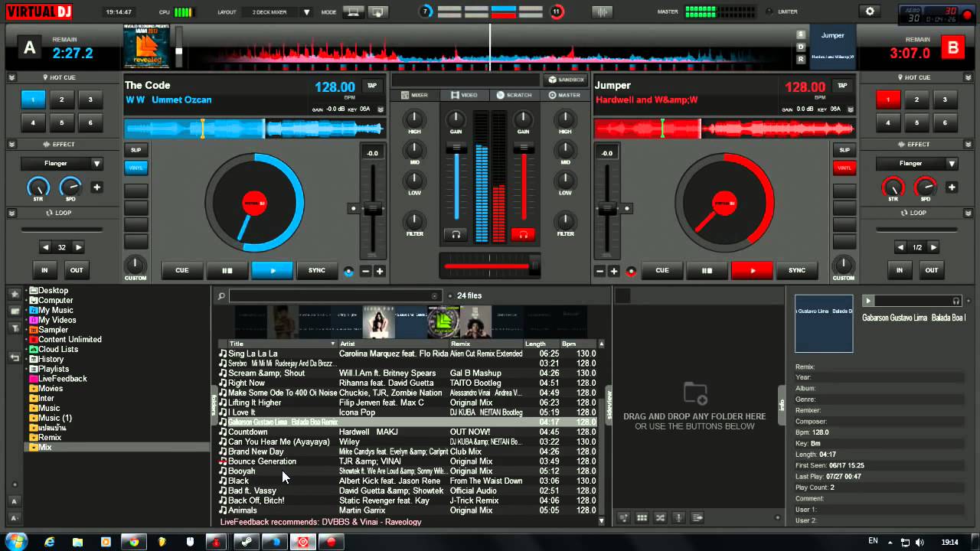Collapse the LOOP section on deck A
Screen dimensions: 980x551
[x=12, y=213]
